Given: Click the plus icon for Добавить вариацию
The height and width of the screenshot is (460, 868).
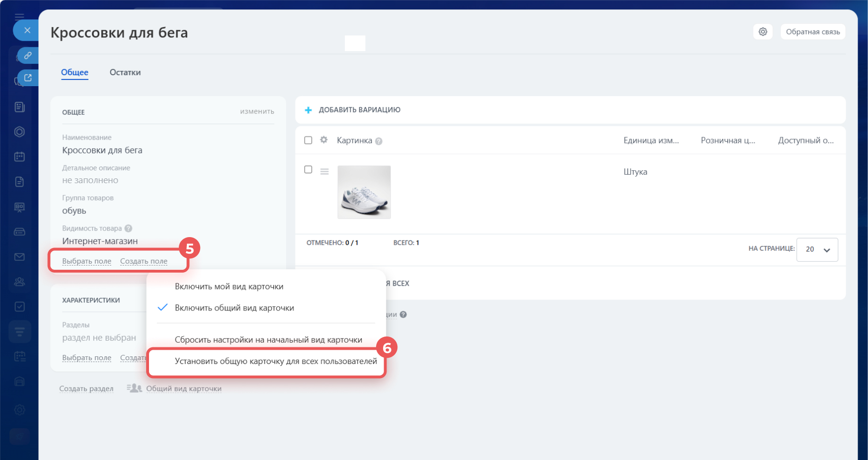Looking at the screenshot, I should 308,110.
